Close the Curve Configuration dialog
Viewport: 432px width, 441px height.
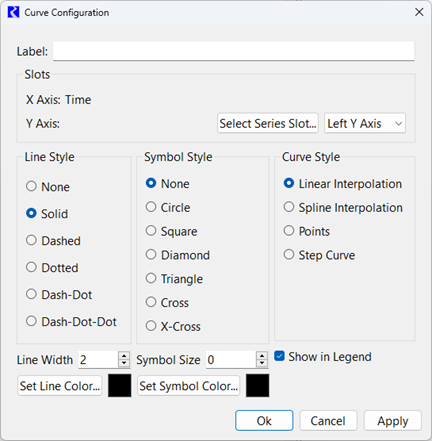pos(419,12)
